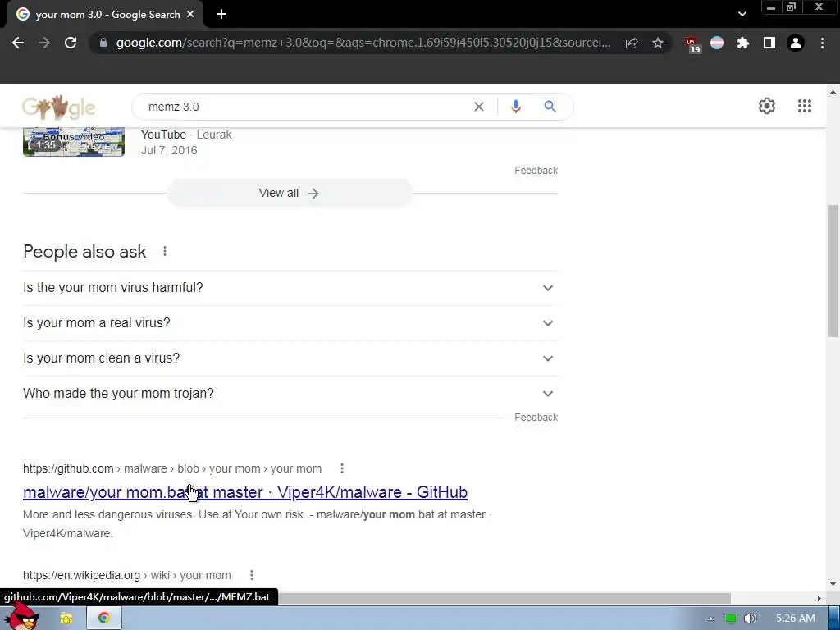
Task: Click the forward navigation arrow
Action: (x=44, y=43)
